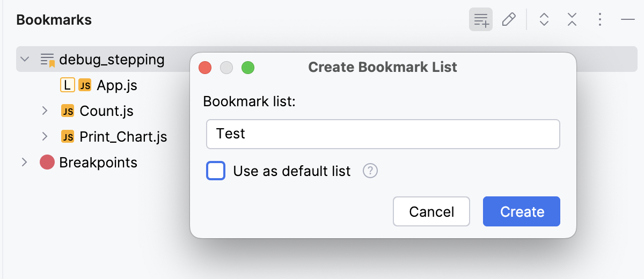Click the Bookmark list name field

383,134
